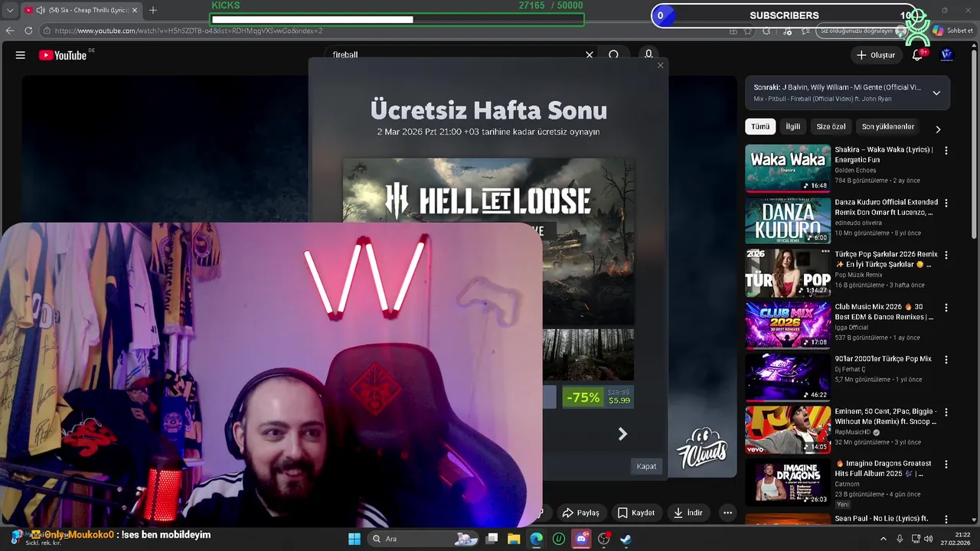Mute tab via speaker icon on tab

40,10
